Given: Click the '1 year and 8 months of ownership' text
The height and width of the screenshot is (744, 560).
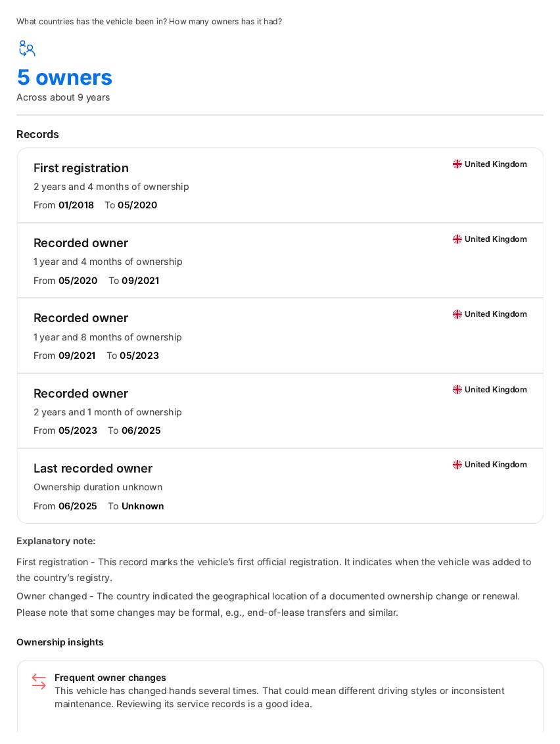Looking at the screenshot, I should (108, 337).
